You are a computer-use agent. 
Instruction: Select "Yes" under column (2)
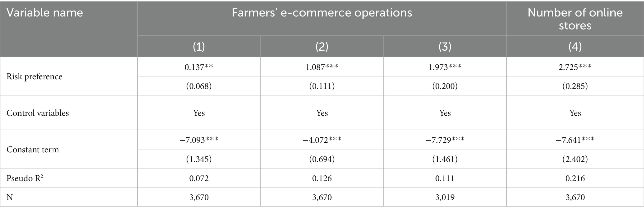click(x=322, y=113)
